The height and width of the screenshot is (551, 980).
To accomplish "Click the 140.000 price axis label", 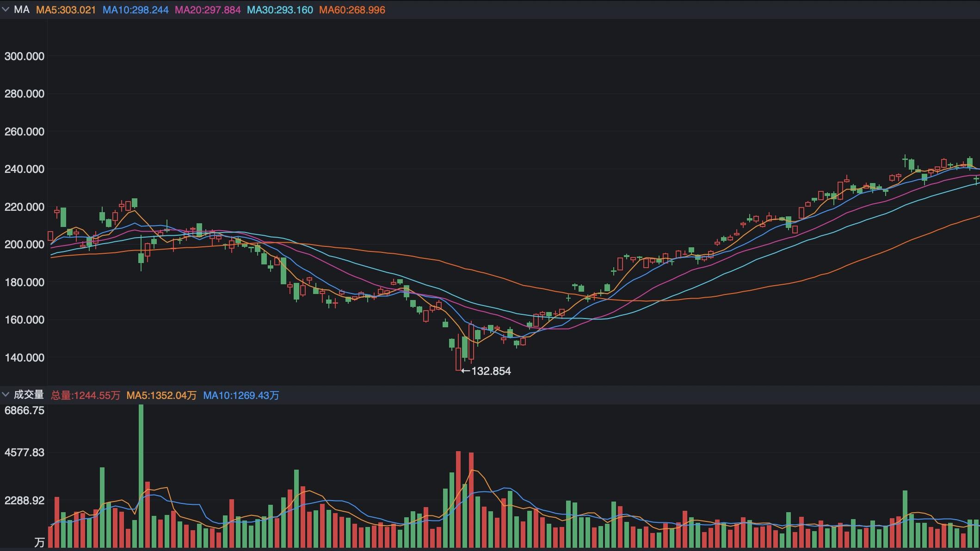I will pos(25,357).
